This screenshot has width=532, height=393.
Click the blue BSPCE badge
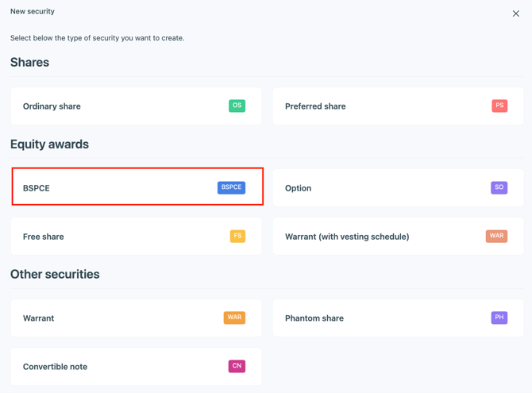pyautogui.click(x=231, y=187)
